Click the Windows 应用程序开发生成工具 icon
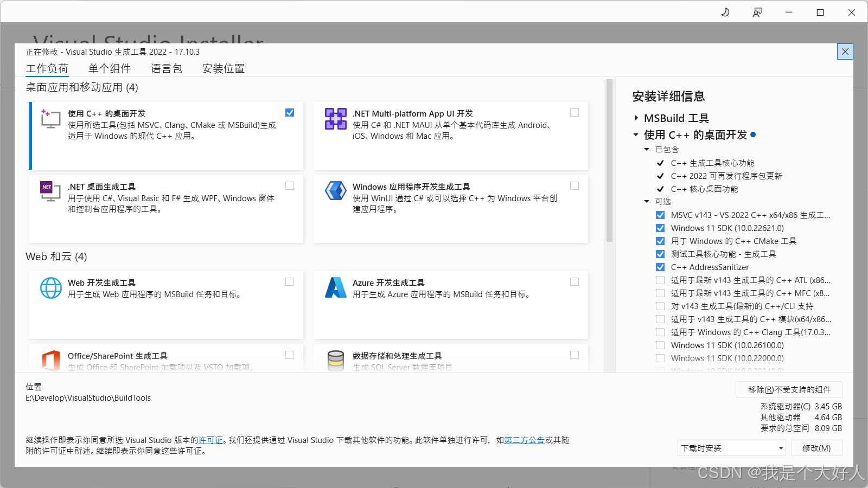 tap(335, 191)
